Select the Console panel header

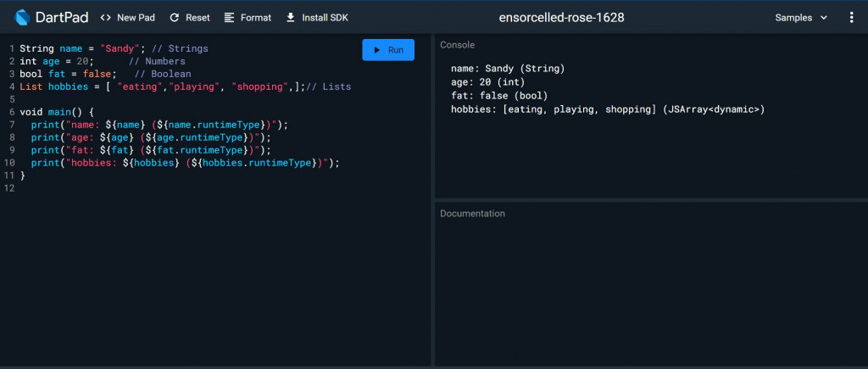(457, 45)
